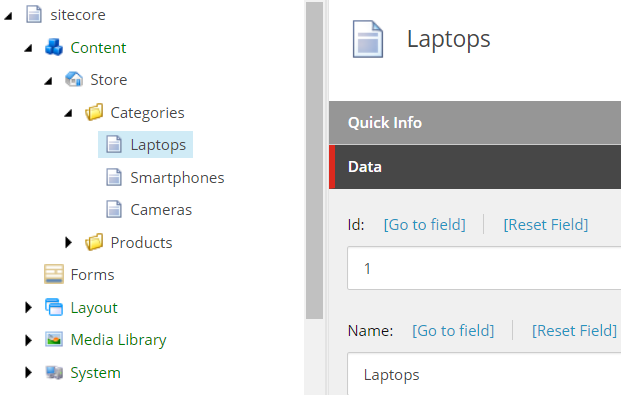Expand the Media Library node
The height and width of the screenshot is (402, 621).
click(28, 340)
